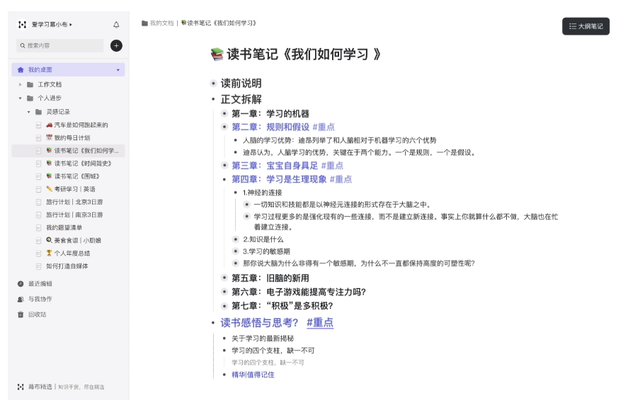Select the highlighted 读书笔记《我们如何学… row
This screenshot has height=410, width=640.
coord(68,151)
